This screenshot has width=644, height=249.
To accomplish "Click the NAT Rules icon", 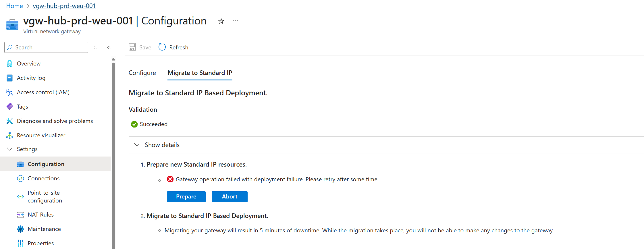I will [20, 215].
